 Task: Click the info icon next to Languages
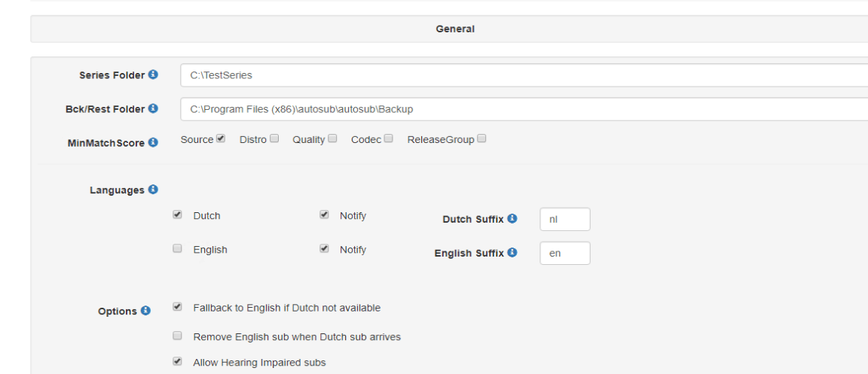153,190
